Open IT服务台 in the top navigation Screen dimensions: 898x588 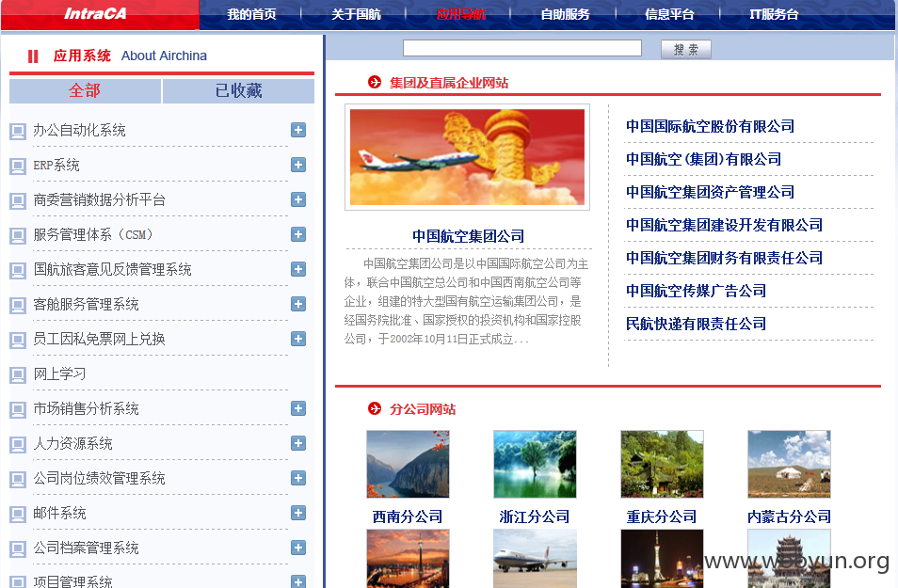(x=774, y=14)
